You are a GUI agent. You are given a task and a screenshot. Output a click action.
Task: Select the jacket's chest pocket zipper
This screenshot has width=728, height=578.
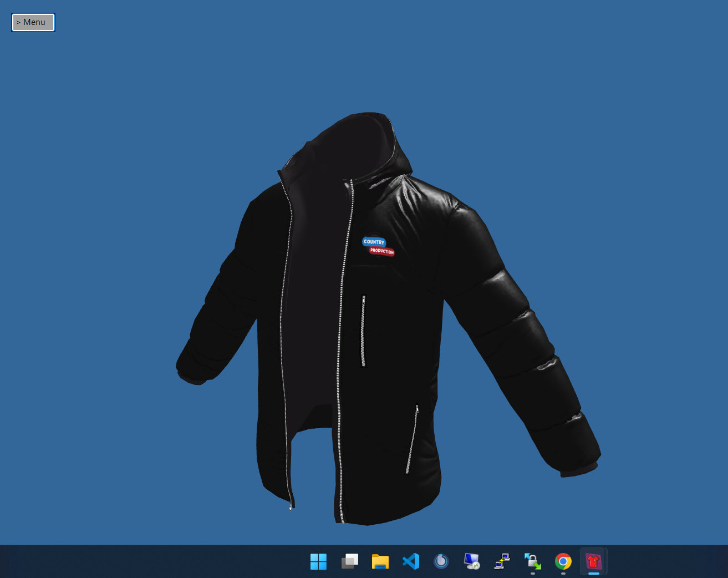click(364, 331)
